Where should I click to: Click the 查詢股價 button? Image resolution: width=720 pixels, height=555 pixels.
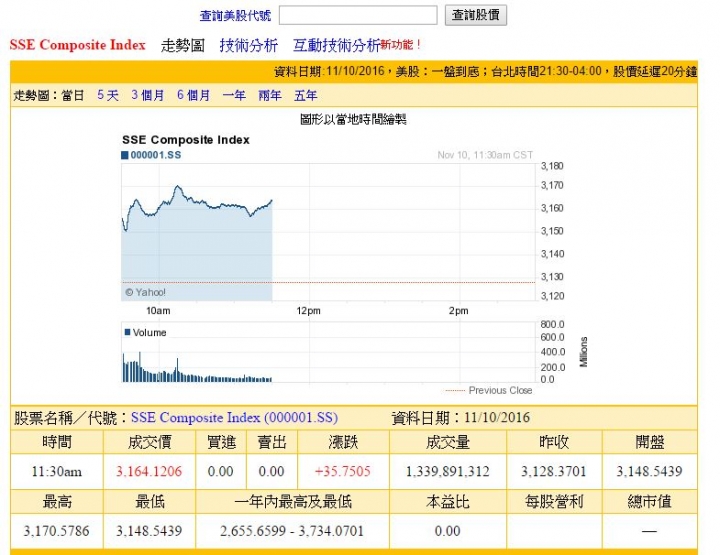(x=476, y=15)
